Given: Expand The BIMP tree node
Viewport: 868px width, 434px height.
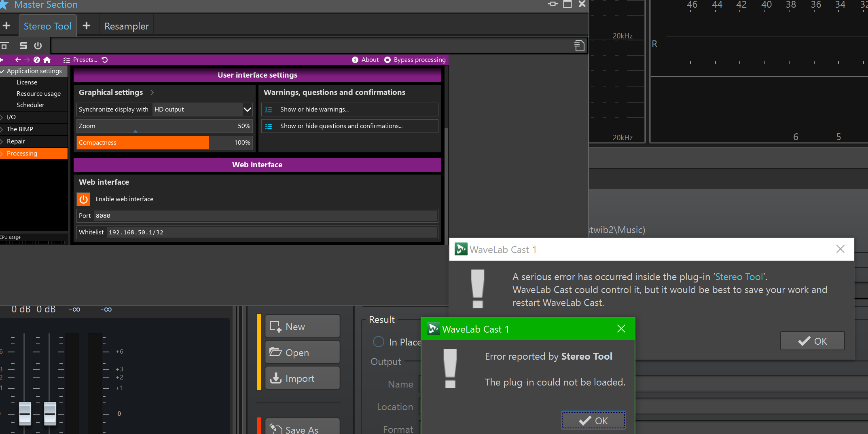Looking at the screenshot, I should [x=2, y=129].
